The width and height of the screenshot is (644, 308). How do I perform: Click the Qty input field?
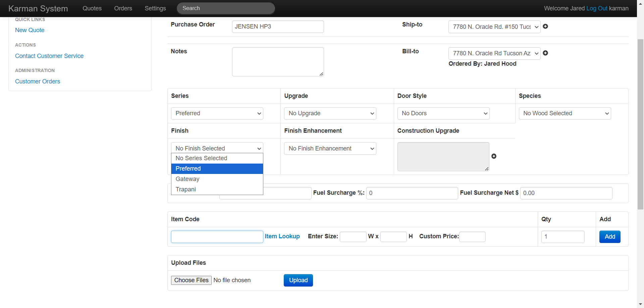pos(563,237)
